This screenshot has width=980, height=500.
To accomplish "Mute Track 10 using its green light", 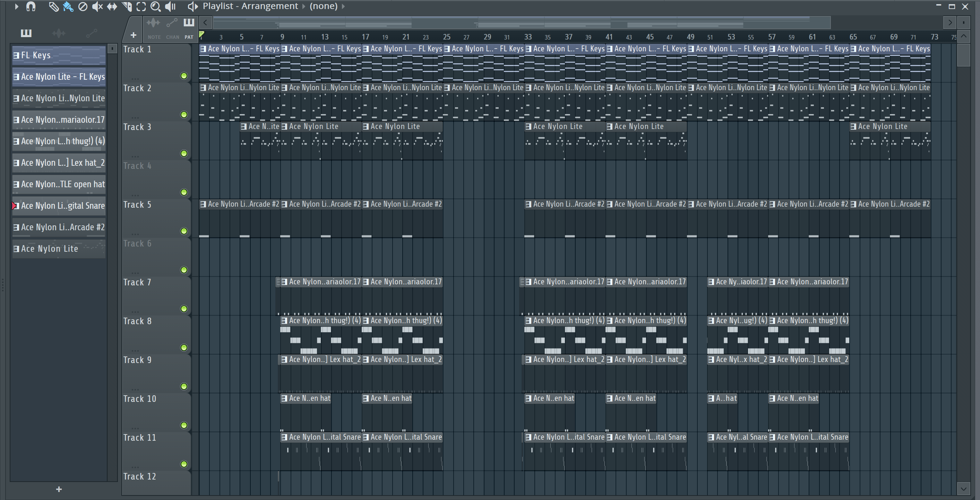I will coord(184,425).
